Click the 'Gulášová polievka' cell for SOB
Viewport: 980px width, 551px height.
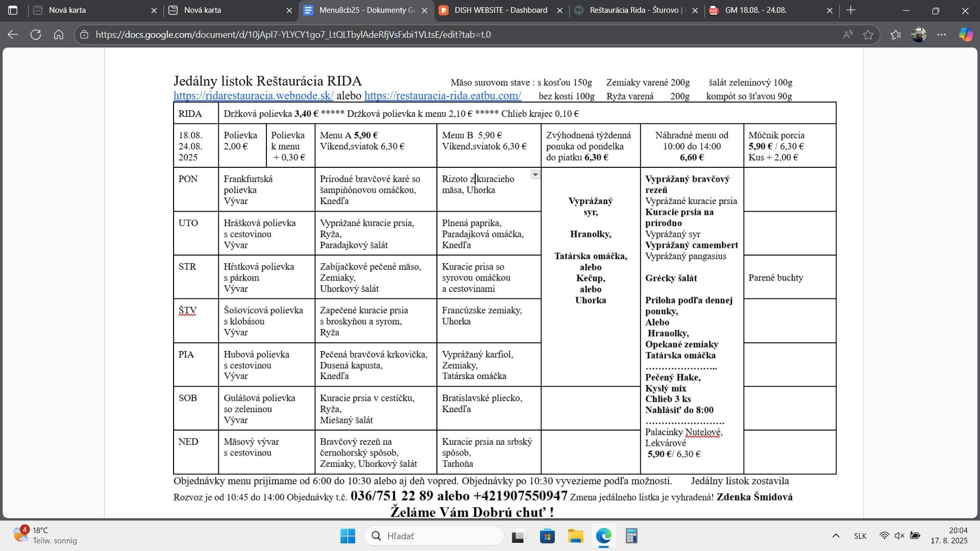(x=266, y=409)
